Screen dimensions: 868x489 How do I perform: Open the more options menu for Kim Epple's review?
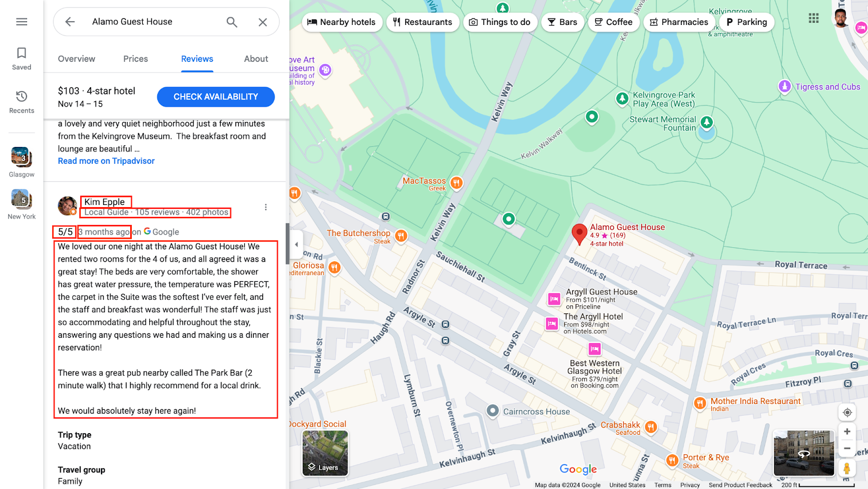[266, 207]
